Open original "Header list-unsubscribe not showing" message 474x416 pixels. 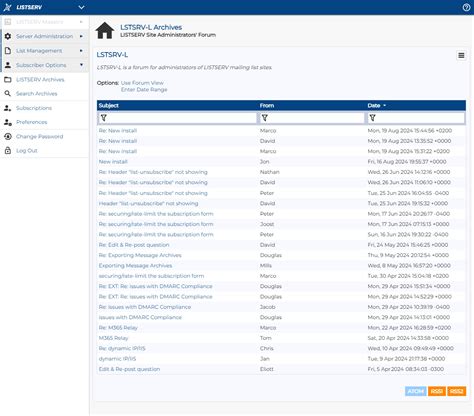pyautogui.click(x=148, y=203)
